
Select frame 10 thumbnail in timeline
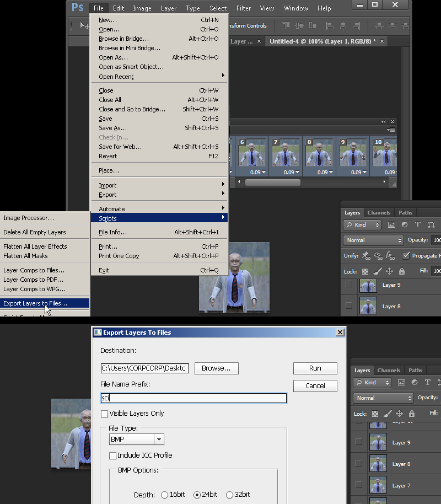[385, 153]
